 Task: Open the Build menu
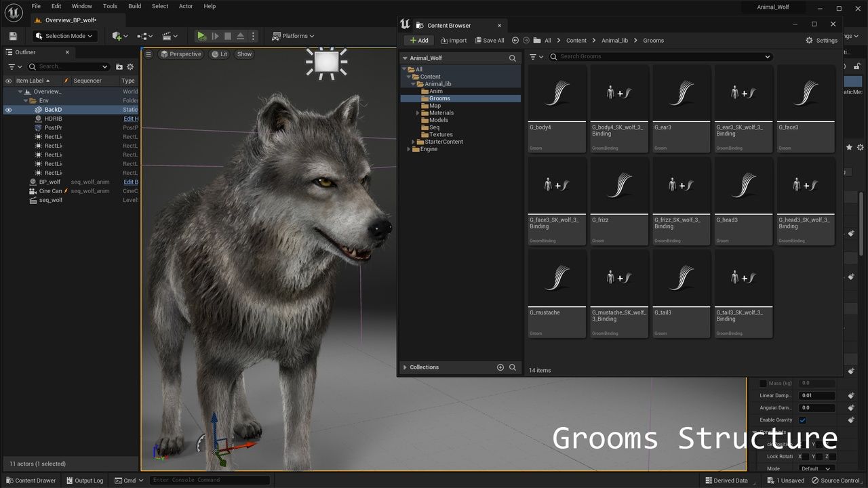[134, 6]
